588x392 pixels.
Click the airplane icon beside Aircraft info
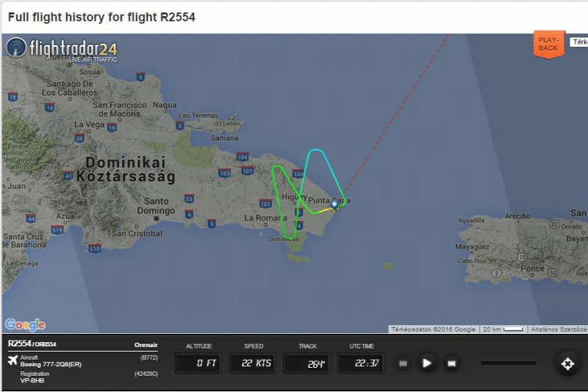coord(12,360)
